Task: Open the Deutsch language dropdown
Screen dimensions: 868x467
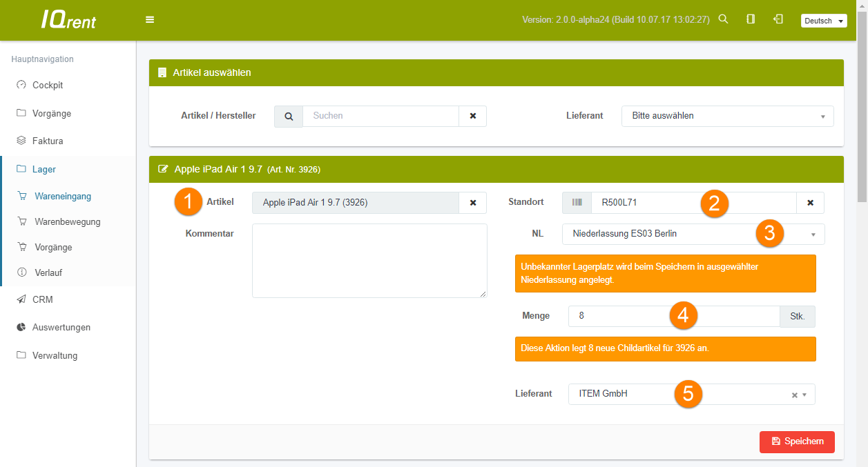Action: (x=824, y=21)
